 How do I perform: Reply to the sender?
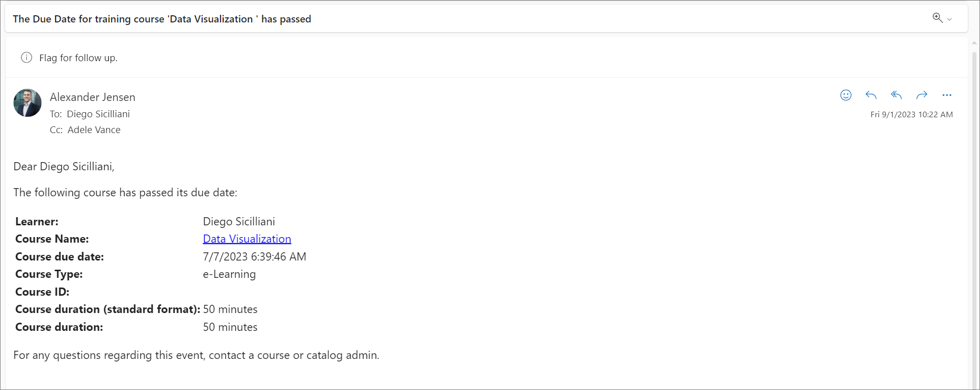coord(871,95)
